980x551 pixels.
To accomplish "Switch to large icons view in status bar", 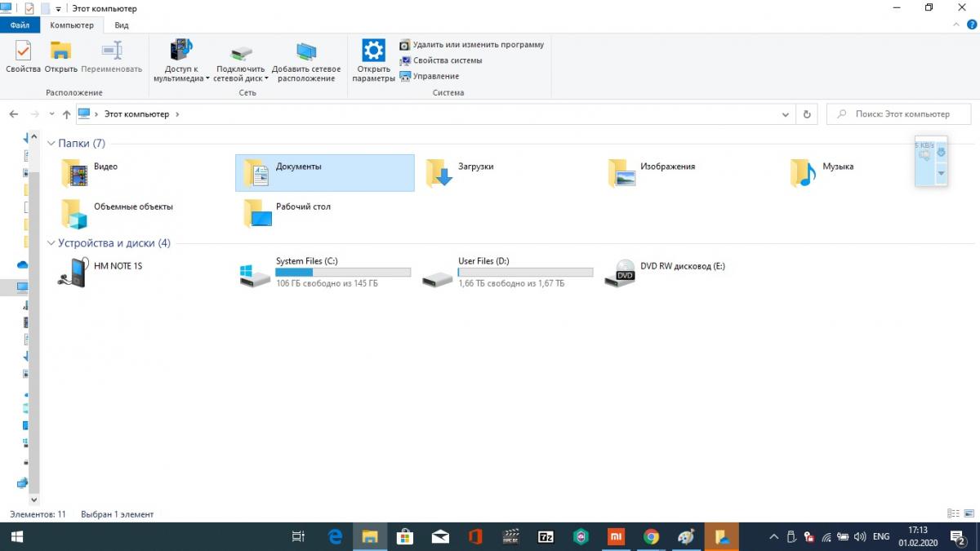I will 969,514.
